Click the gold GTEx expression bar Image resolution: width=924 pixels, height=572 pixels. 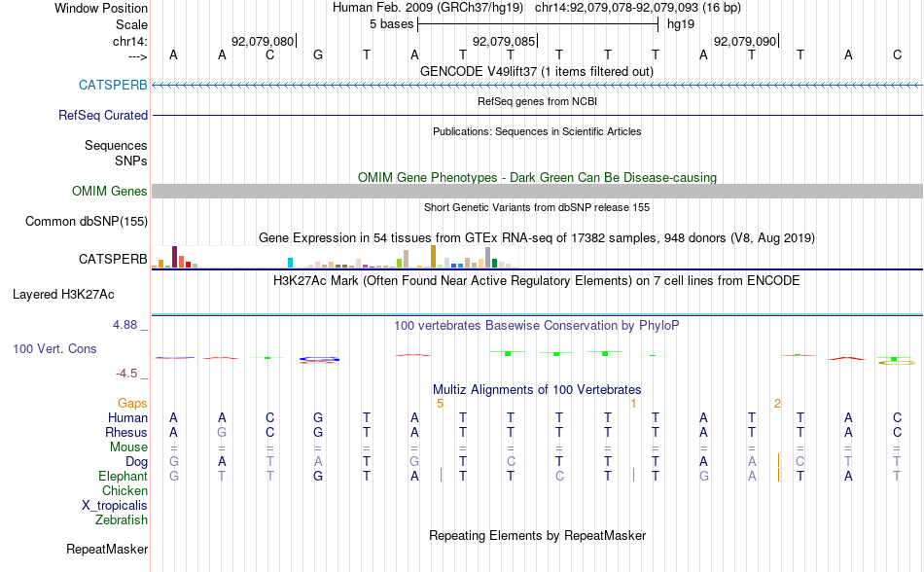click(433, 256)
